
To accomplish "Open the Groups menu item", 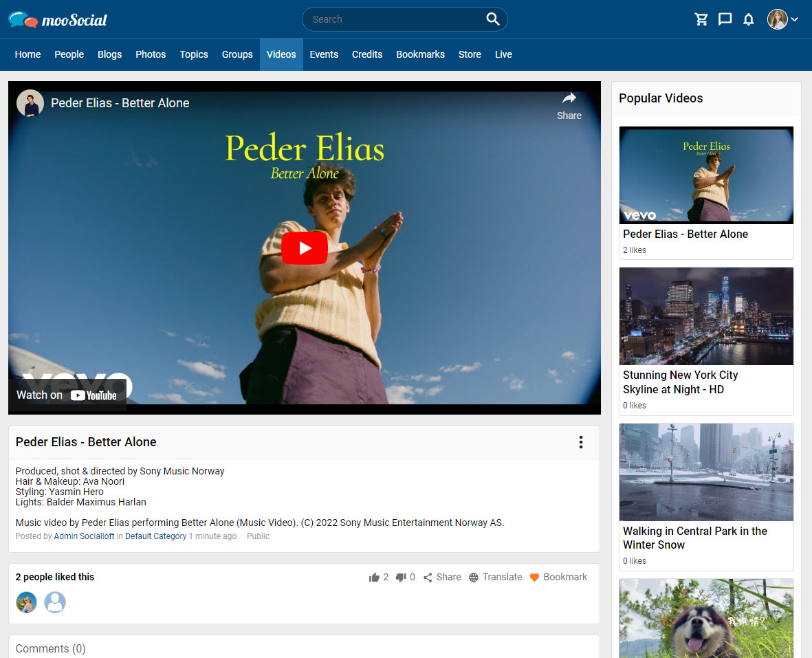I will point(237,54).
